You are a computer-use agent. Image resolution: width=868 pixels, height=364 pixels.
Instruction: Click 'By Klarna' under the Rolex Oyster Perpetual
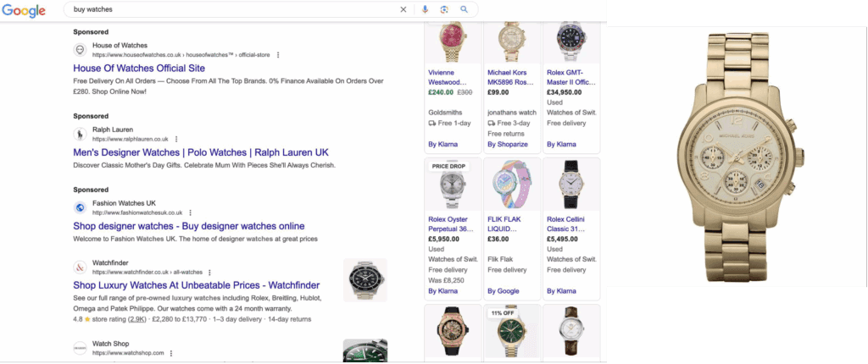click(442, 291)
